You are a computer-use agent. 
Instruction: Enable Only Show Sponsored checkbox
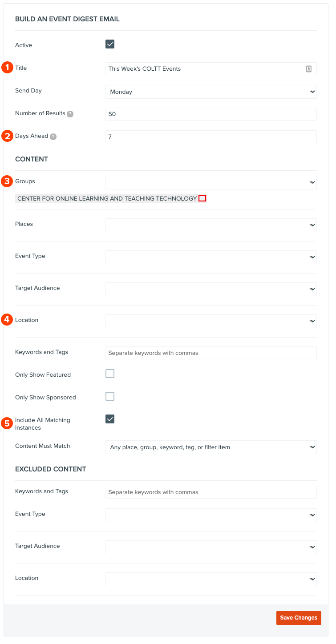tap(110, 396)
